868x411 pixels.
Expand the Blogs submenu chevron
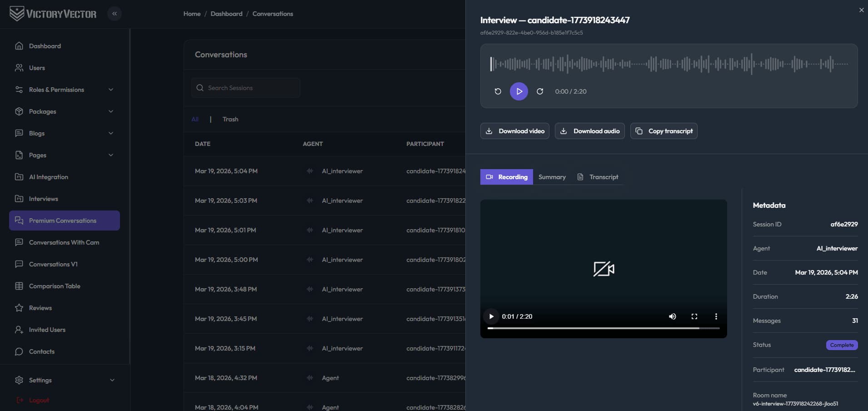(x=111, y=133)
